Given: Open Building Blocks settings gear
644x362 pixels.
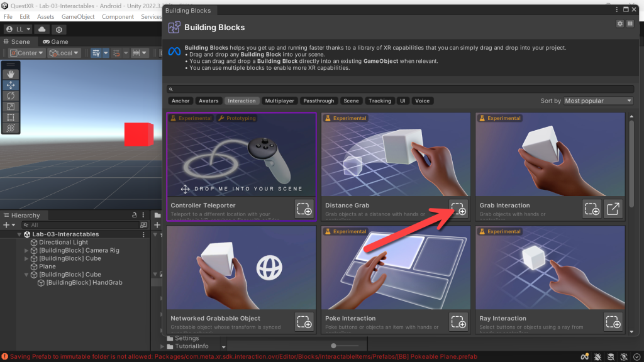Looking at the screenshot, I should (619, 24).
